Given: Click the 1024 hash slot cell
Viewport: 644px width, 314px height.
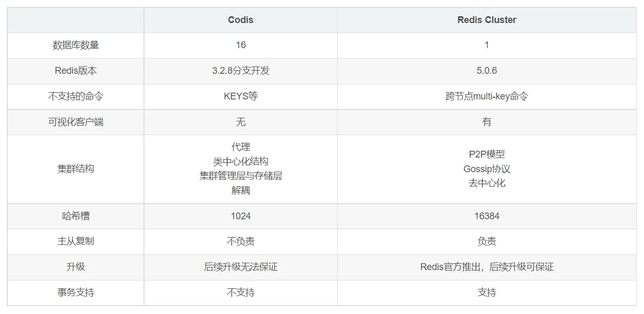Looking at the screenshot, I should click(x=241, y=216).
